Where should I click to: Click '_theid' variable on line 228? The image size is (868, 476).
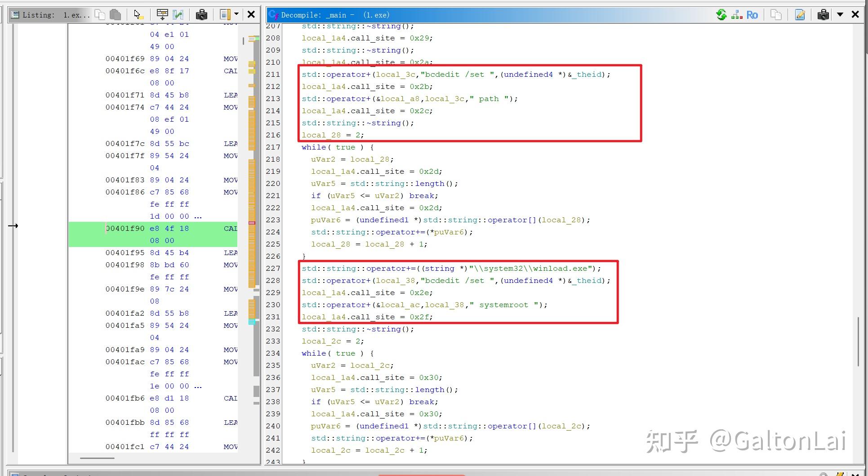pyautogui.click(x=587, y=280)
